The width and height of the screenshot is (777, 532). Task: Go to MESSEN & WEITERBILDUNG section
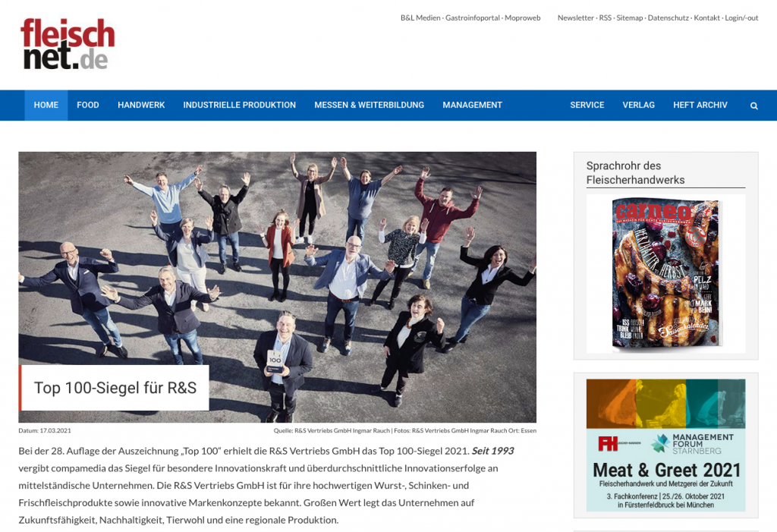pyautogui.click(x=369, y=105)
